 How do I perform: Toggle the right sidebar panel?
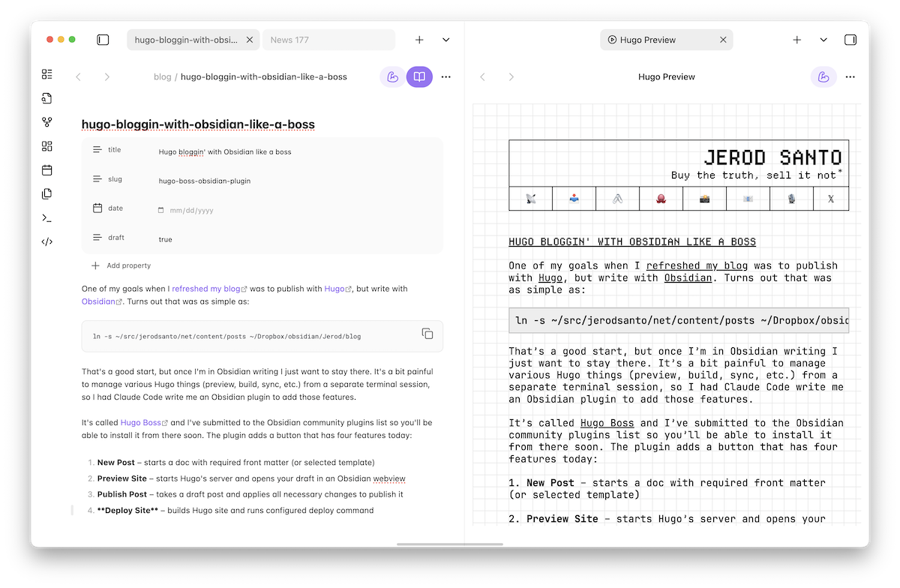click(850, 40)
